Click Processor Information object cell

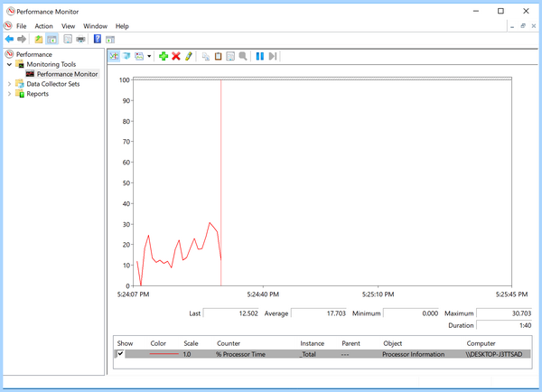(413, 354)
